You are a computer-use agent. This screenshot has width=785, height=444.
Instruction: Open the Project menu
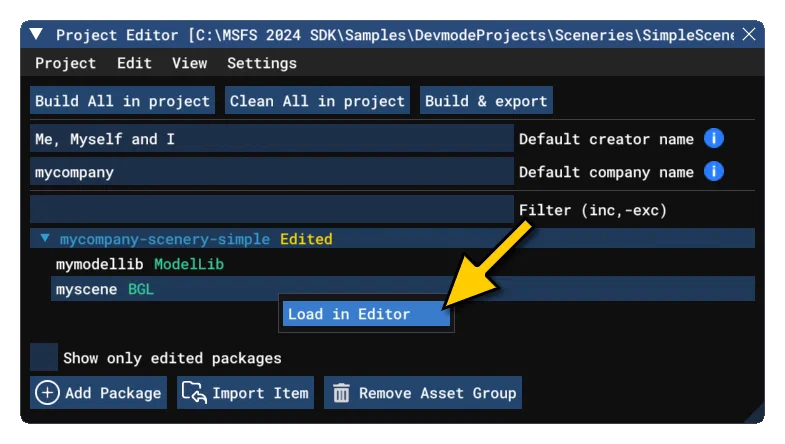(65, 63)
